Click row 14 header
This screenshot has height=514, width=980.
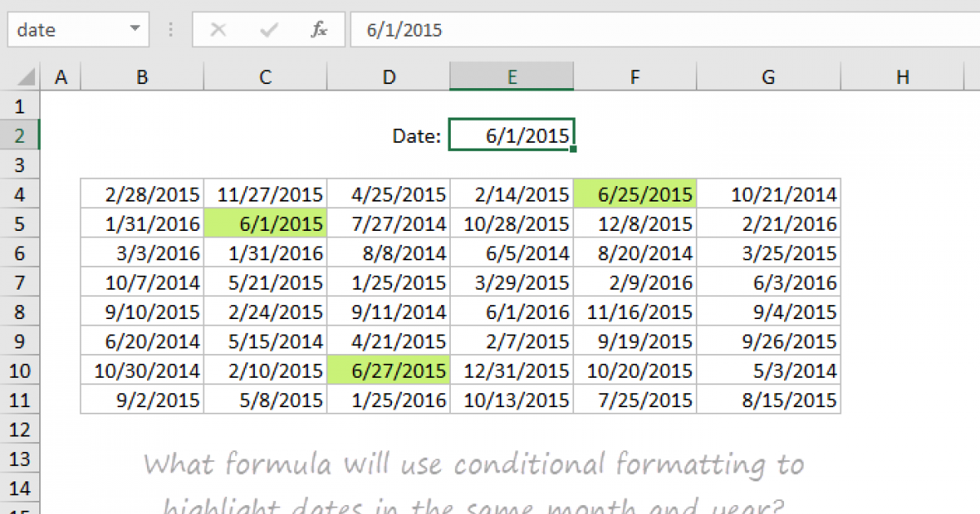pos(20,488)
